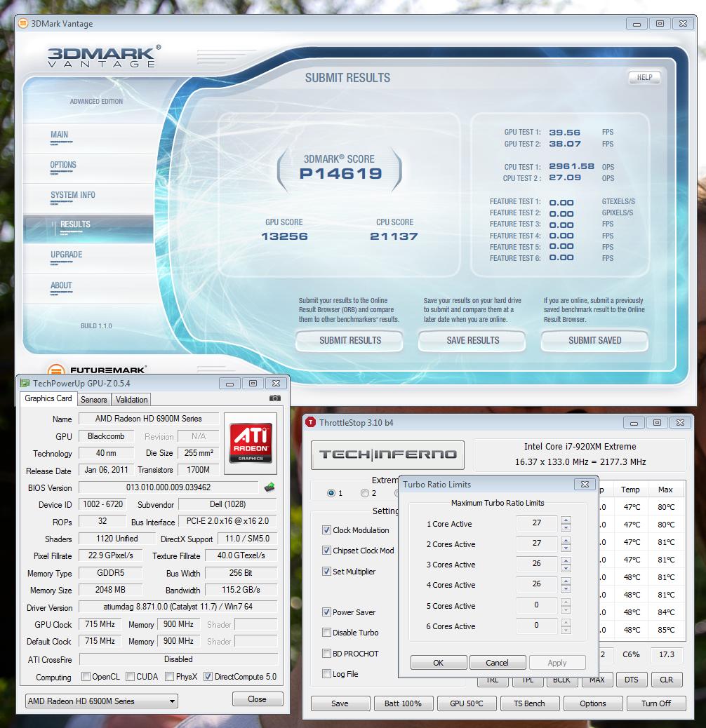Click the BIOS save chip icon in GPU-Z

[x=269, y=487]
